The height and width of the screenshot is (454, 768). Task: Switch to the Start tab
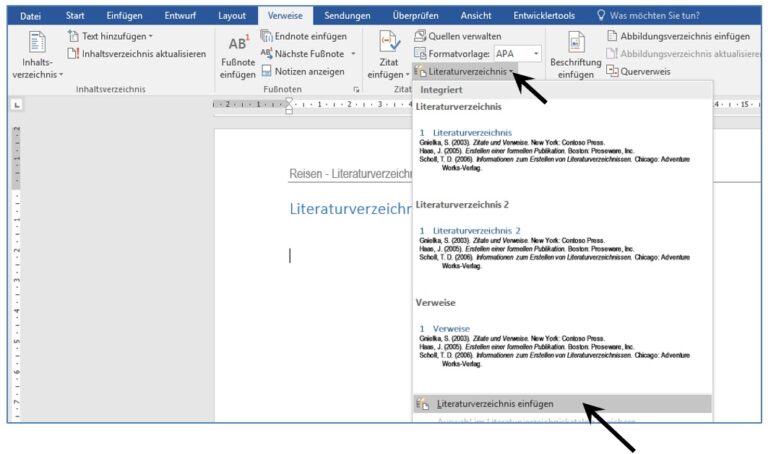(74, 16)
